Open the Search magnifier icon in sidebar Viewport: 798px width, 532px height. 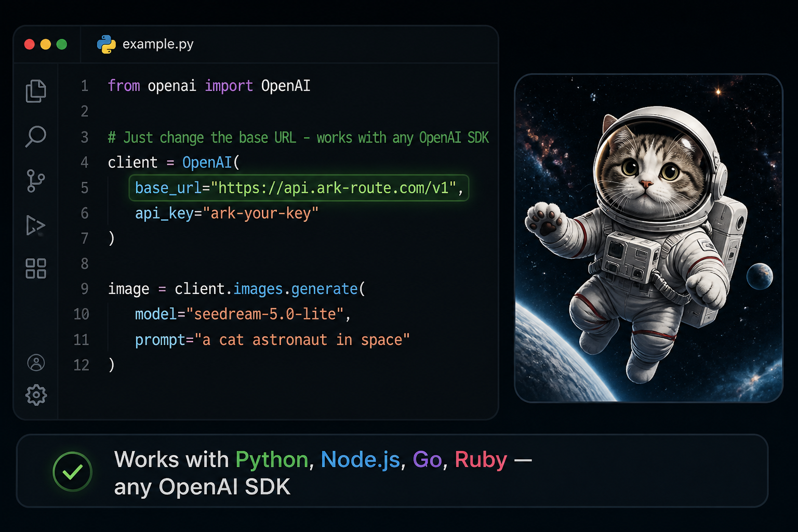36,137
